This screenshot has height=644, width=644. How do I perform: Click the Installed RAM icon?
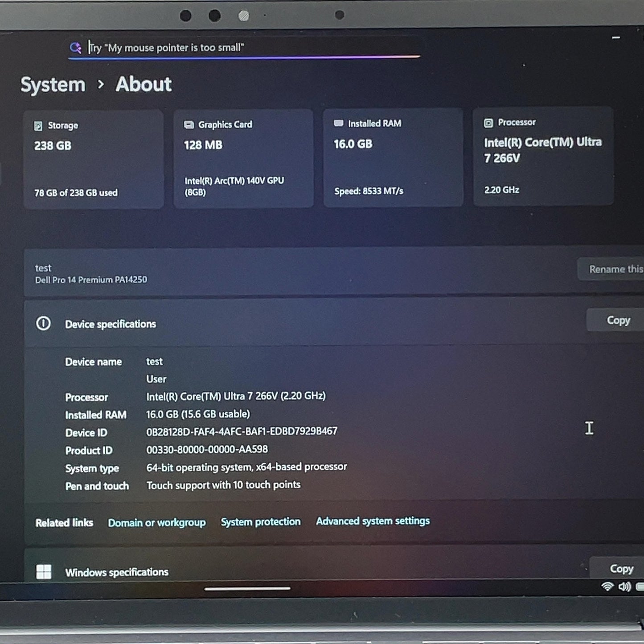pos(339,123)
